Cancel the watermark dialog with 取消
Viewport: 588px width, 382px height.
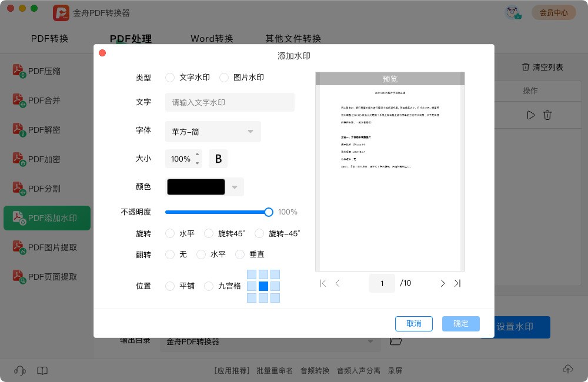coord(414,324)
